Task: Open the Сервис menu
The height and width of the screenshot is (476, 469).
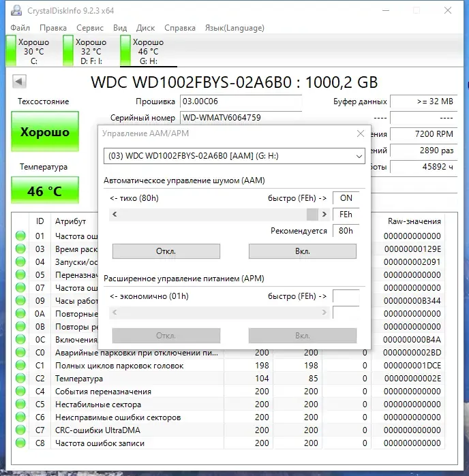Action: [x=90, y=28]
